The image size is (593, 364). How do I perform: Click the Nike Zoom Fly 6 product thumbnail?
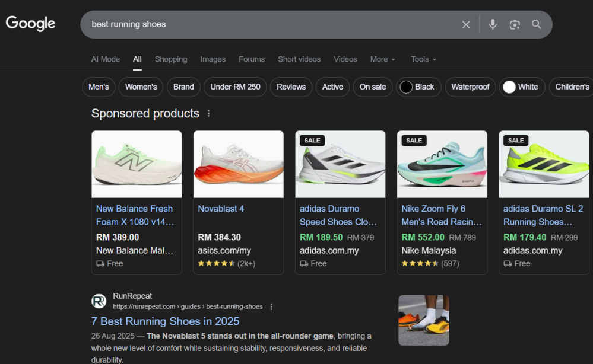[x=442, y=164]
